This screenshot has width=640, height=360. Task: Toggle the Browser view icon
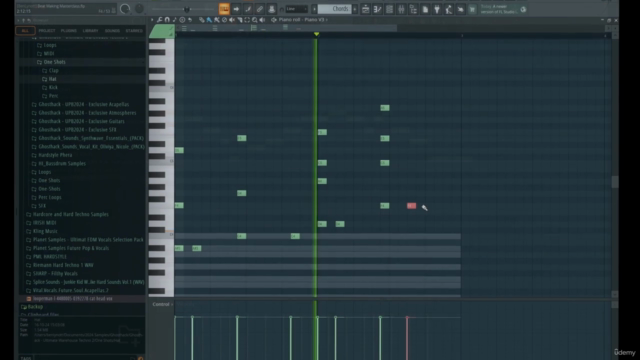coord(413,9)
